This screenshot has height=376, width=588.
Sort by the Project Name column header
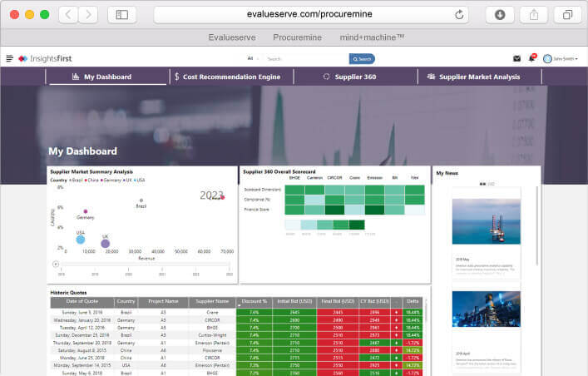[163, 302]
